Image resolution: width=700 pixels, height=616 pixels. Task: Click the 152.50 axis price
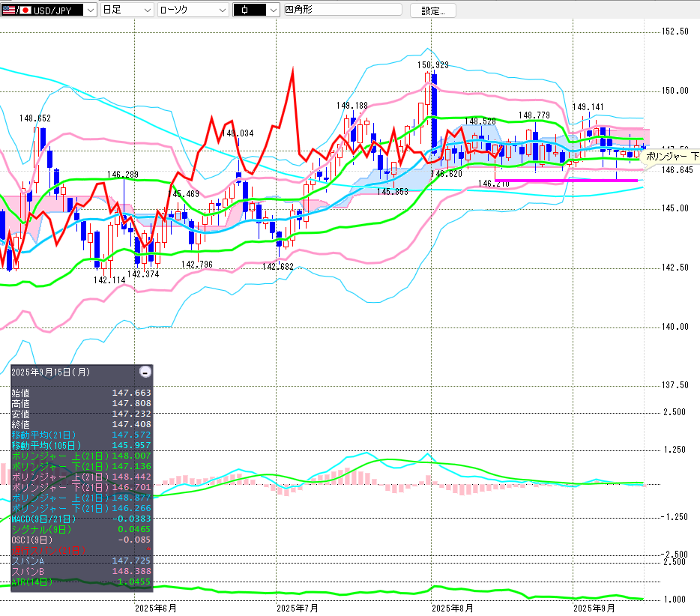(675, 31)
